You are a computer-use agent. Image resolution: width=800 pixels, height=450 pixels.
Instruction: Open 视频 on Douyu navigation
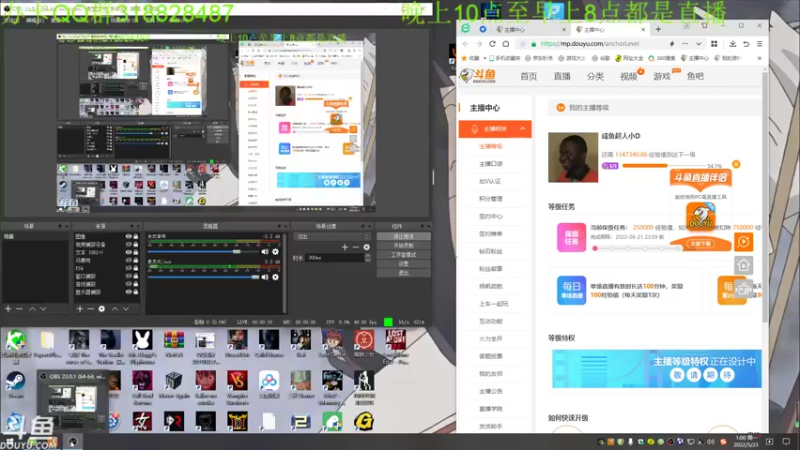tap(629, 77)
